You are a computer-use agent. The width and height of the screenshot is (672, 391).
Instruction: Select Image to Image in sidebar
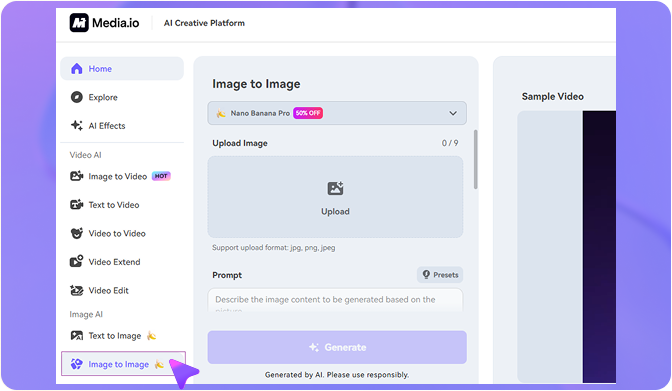point(123,364)
